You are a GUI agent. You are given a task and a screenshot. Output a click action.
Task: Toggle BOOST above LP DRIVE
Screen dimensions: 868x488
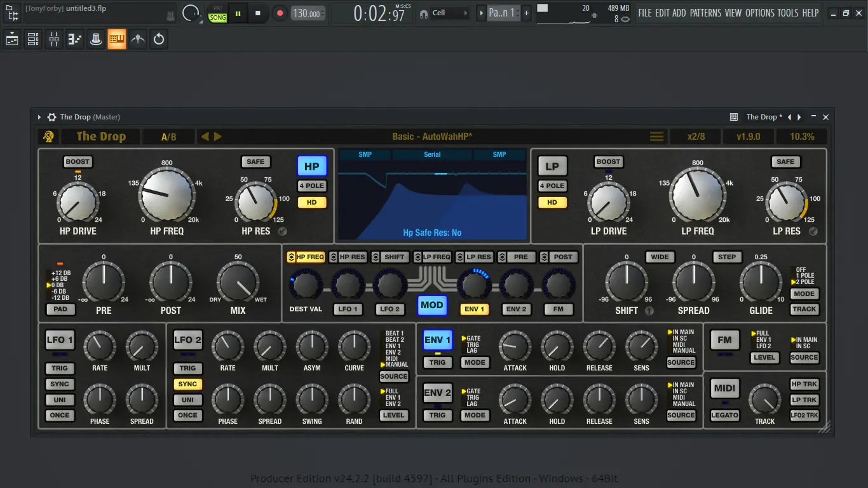608,161
